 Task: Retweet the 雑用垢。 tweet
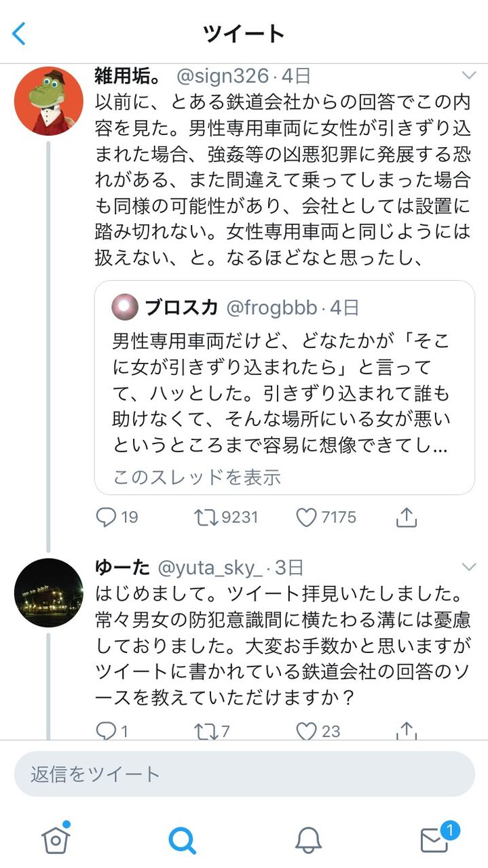coord(206,517)
